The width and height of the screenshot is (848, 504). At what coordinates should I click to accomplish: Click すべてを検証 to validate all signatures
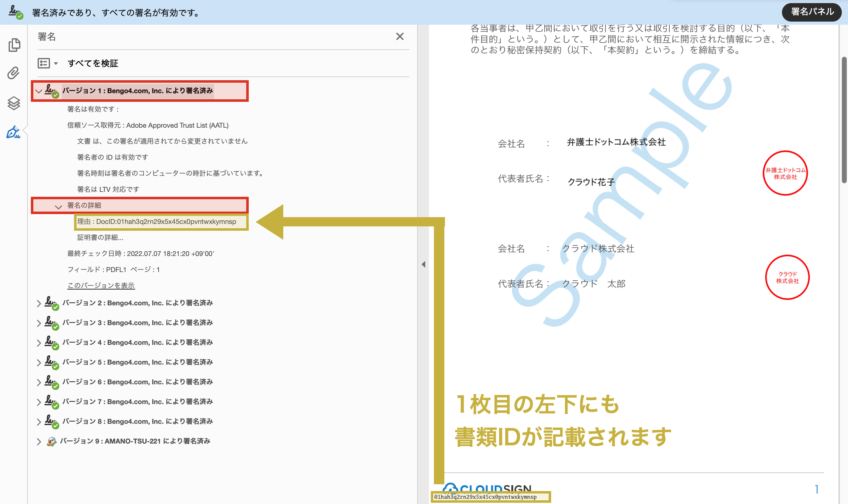point(93,63)
